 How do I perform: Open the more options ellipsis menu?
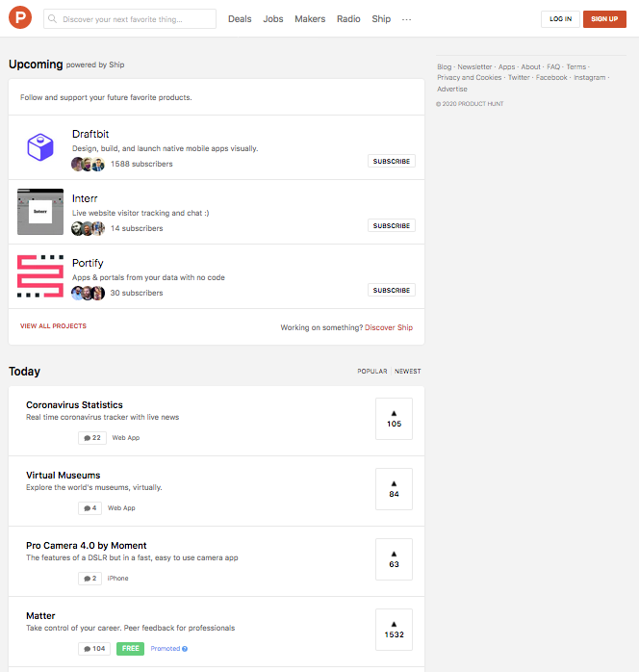pos(406,19)
